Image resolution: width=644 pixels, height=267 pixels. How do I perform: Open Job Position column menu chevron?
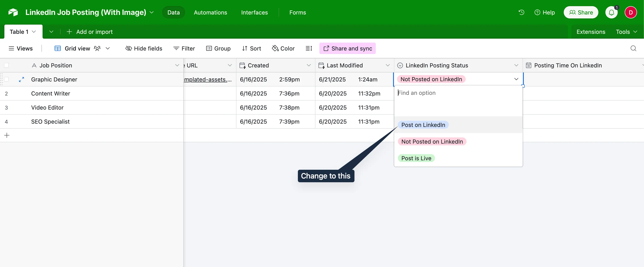(x=177, y=65)
